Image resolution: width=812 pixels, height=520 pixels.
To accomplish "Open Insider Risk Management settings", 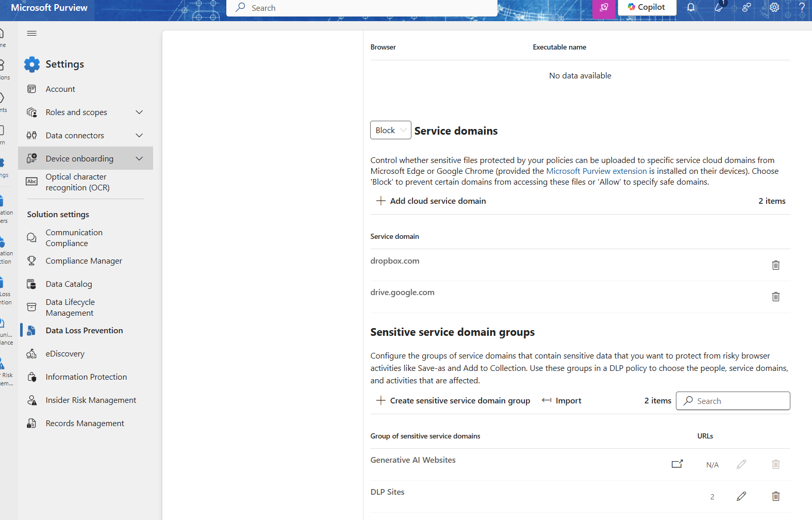I will tap(91, 400).
